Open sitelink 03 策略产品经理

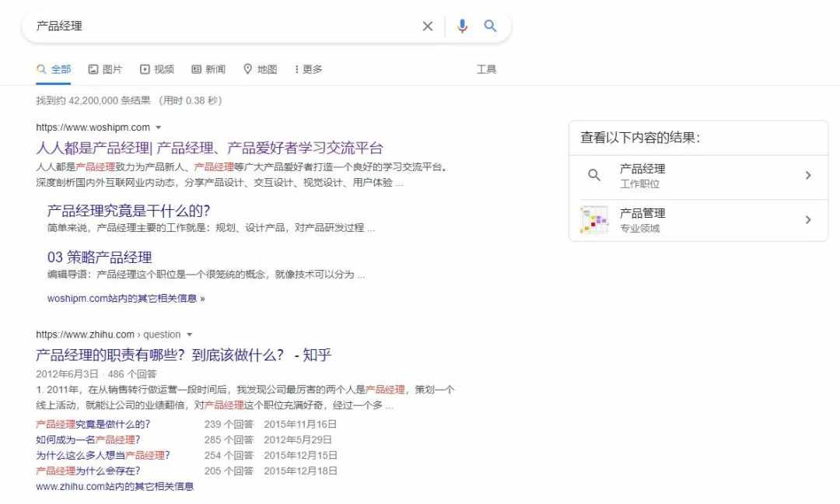100,257
